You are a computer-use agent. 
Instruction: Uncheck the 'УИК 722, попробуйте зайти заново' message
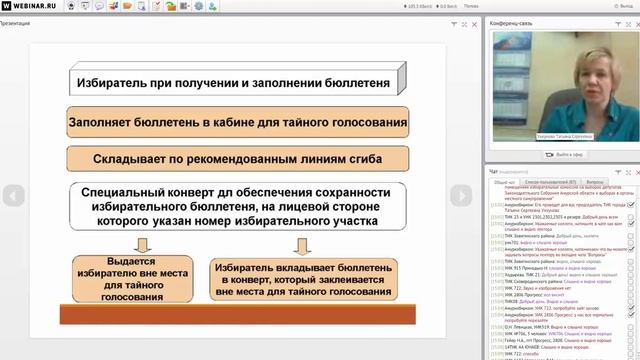[x=631, y=308]
